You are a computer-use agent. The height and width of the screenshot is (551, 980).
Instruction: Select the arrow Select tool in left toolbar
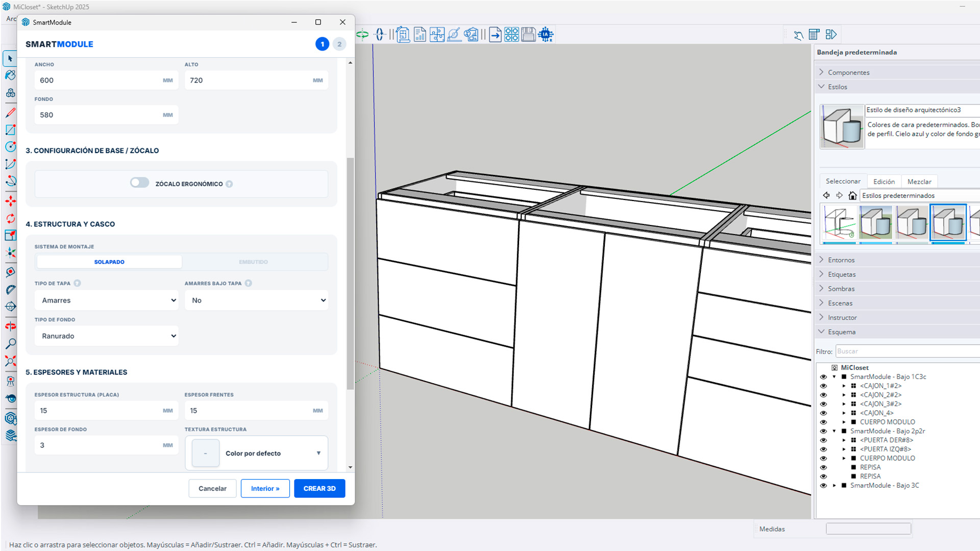(x=10, y=59)
